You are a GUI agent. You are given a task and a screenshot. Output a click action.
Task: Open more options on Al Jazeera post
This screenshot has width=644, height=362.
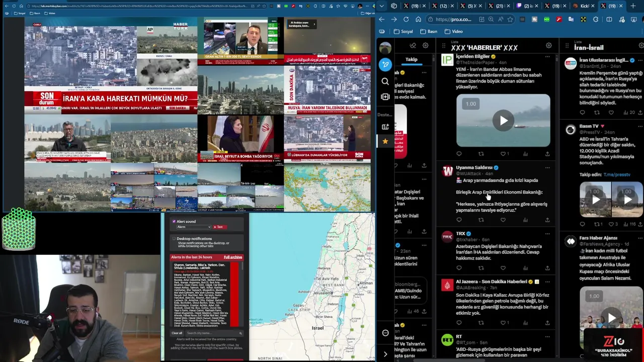pyautogui.click(x=547, y=282)
